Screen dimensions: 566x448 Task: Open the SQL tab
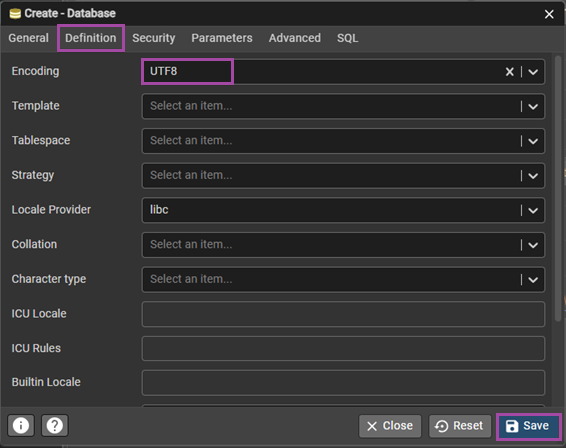point(347,38)
